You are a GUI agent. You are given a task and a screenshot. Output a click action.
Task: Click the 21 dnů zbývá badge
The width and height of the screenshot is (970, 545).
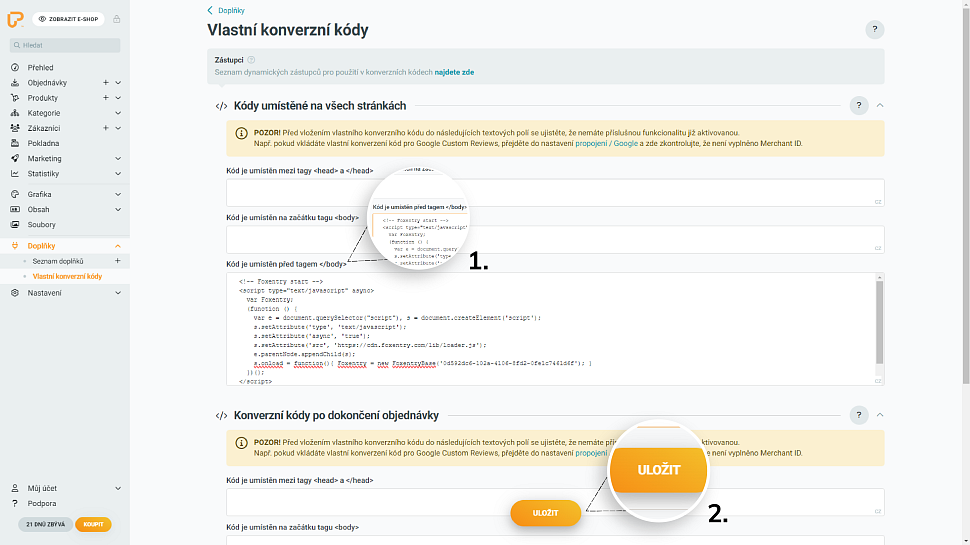tap(46, 525)
